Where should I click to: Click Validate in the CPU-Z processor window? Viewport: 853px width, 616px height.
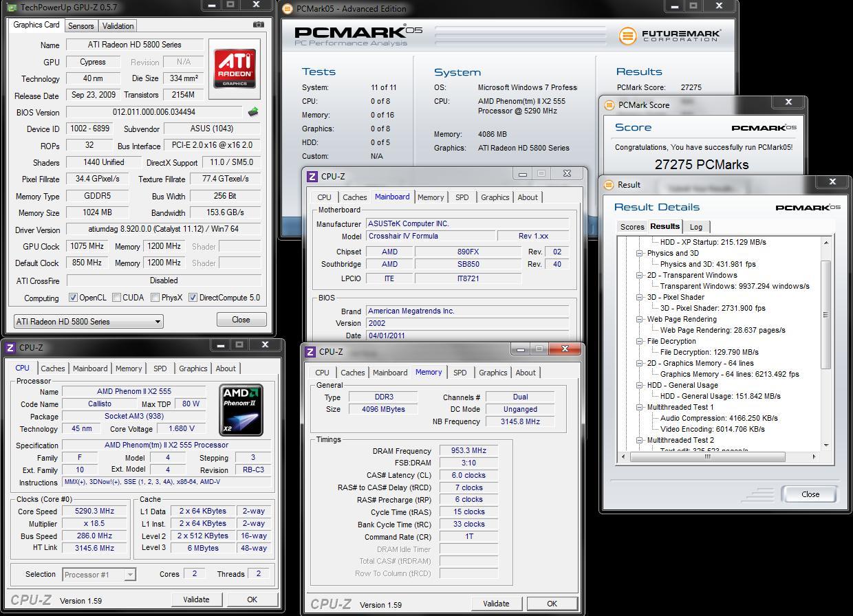pos(196,599)
